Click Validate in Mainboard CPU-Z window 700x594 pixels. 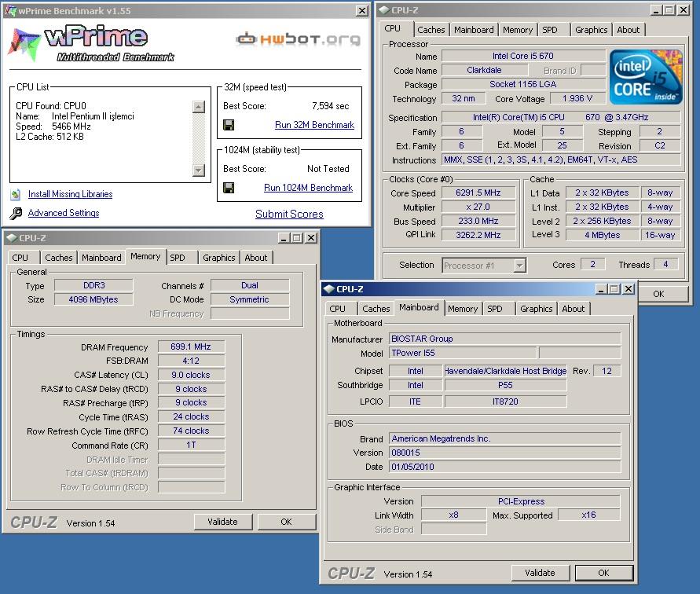(541, 573)
